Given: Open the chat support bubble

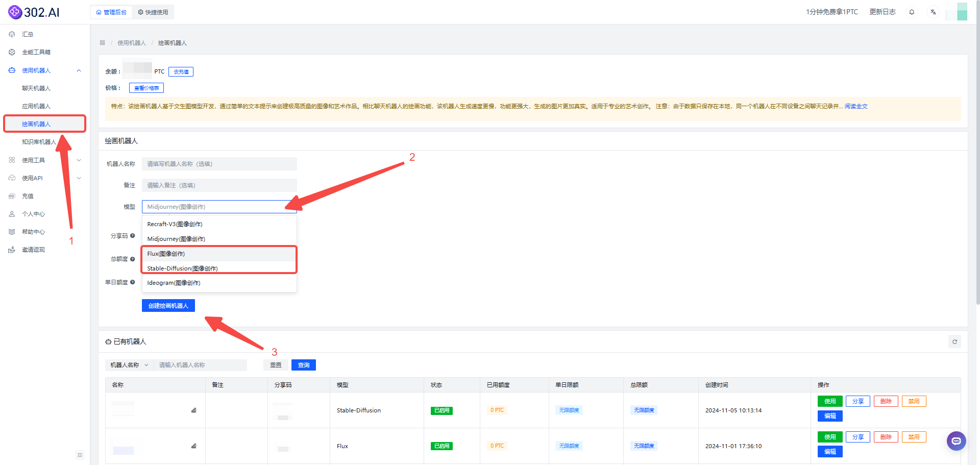Looking at the screenshot, I should tap(956, 440).
